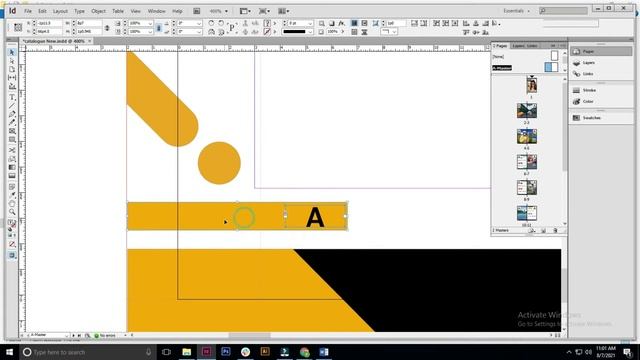Select the Gradient Feather tool
The height and width of the screenshot is (360, 640).
click(12, 176)
